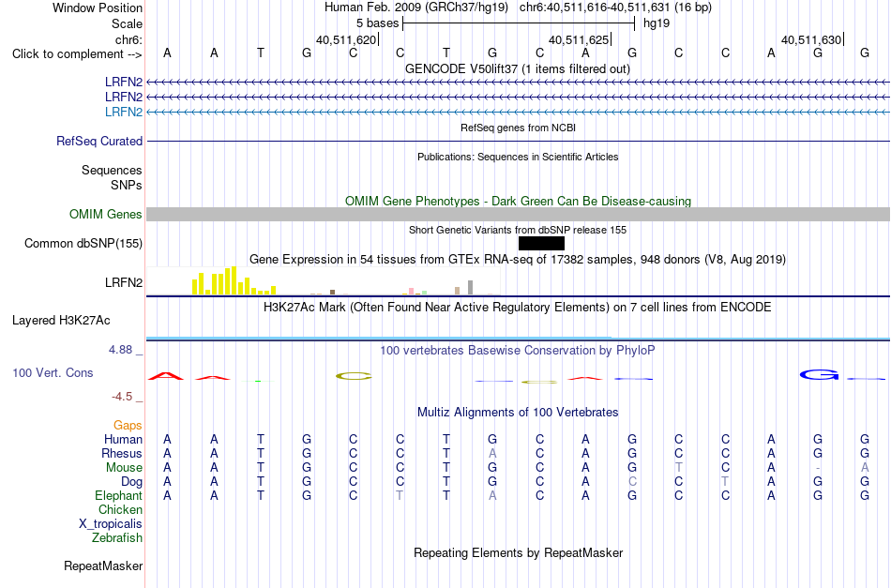Open "Multiz Alignments of 100 Vertebrates" title
The image size is (891, 588).
[518, 413]
